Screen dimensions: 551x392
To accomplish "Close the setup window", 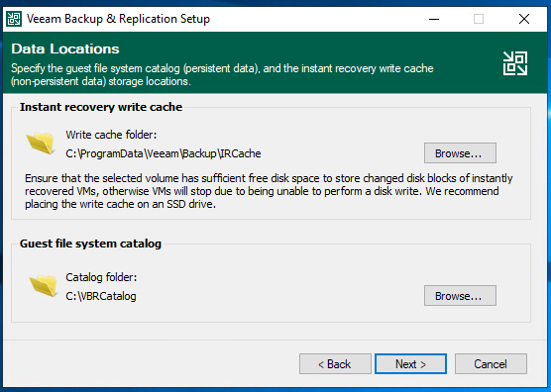I will pyautogui.click(x=524, y=19).
